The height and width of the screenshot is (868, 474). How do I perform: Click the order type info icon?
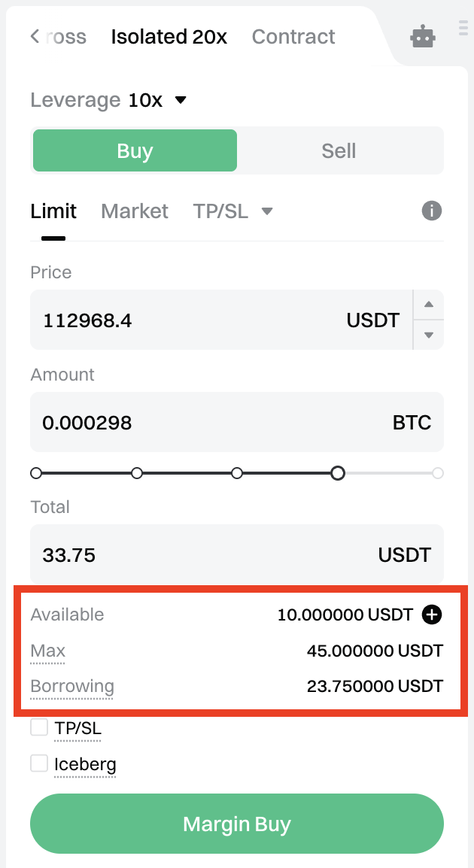click(431, 211)
